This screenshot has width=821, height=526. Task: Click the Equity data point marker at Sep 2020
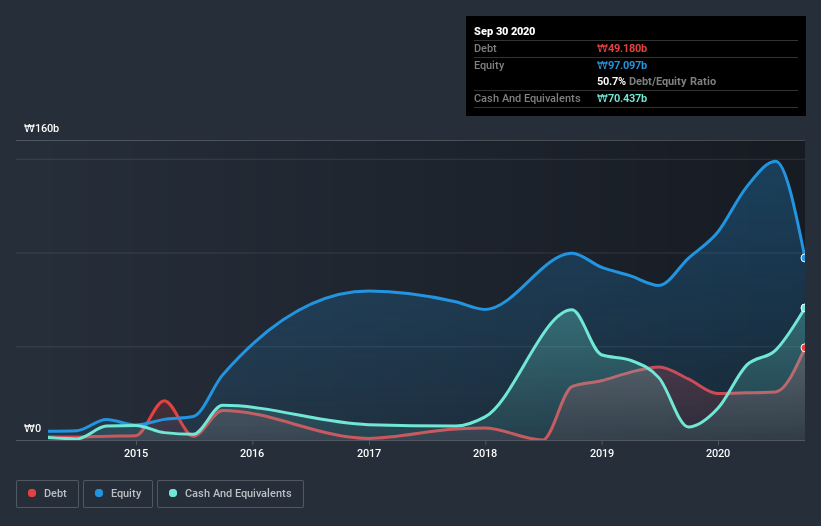(x=804, y=258)
